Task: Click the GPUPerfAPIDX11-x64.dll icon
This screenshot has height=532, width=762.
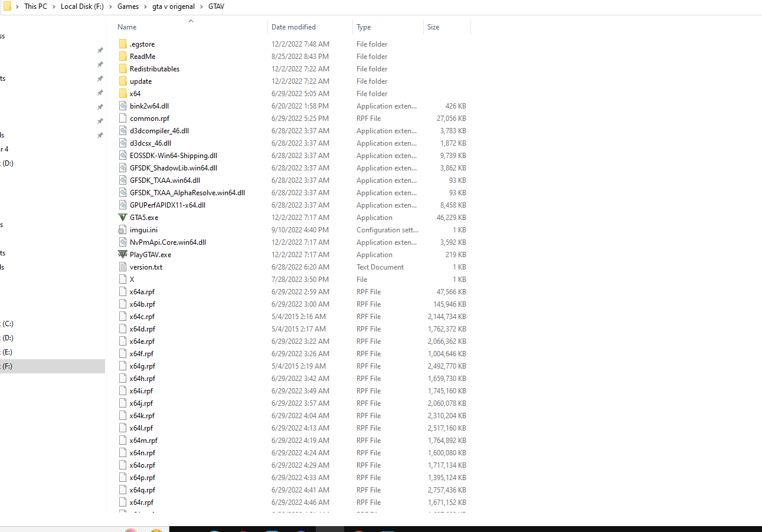Action: point(123,205)
